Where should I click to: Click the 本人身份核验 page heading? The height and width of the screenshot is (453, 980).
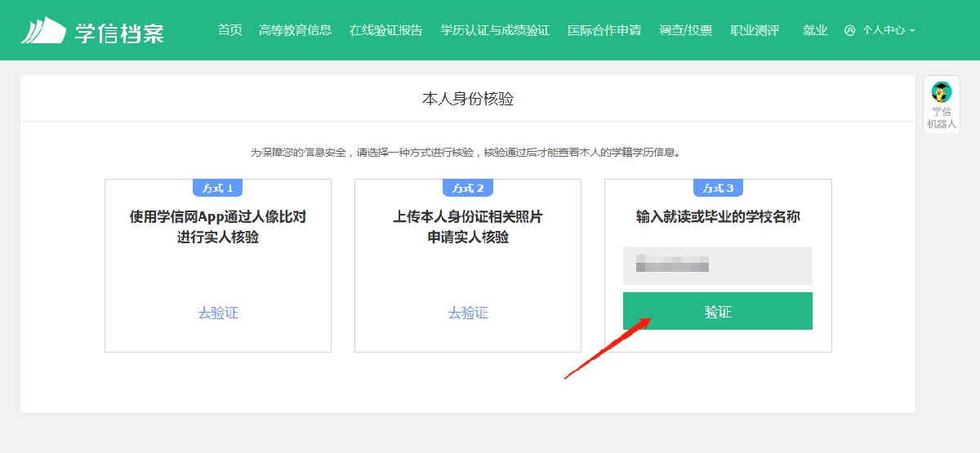click(x=468, y=99)
